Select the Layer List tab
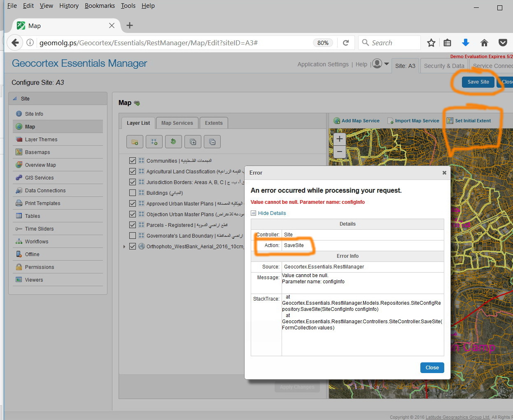 click(x=138, y=123)
